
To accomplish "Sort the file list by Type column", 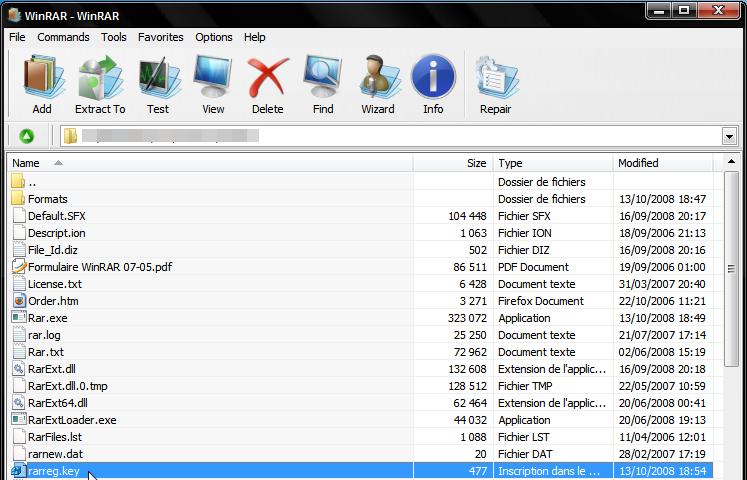I will (x=553, y=163).
